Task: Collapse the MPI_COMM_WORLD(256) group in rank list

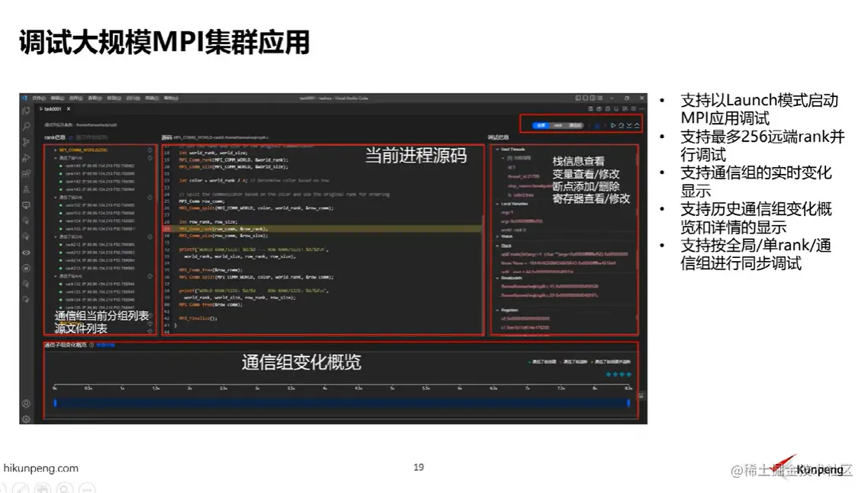Action: 56,150
